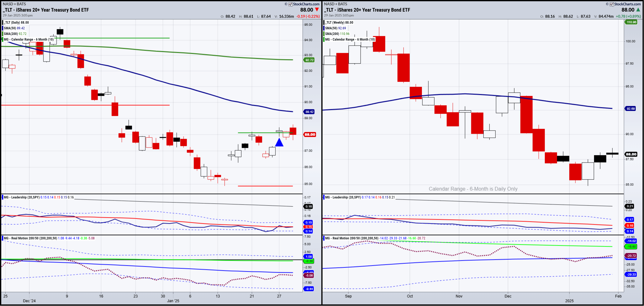Click the blue 89.42 price tag on daily axis
The width and height of the screenshot is (644, 306).
click(309, 112)
